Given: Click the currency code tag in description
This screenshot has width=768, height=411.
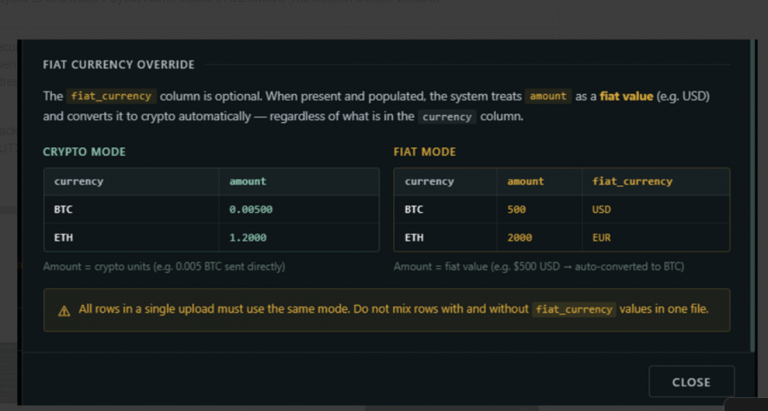Looking at the screenshot, I should pos(447,117).
